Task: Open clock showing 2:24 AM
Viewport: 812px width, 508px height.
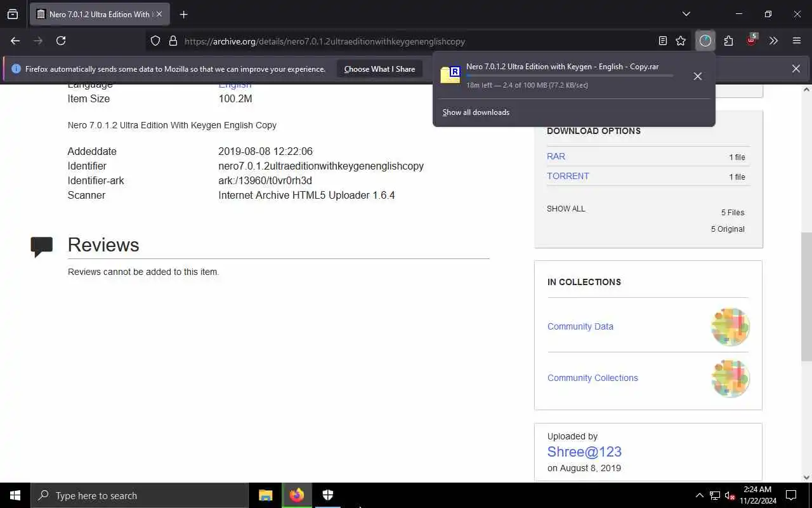Action: click(757, 495)
